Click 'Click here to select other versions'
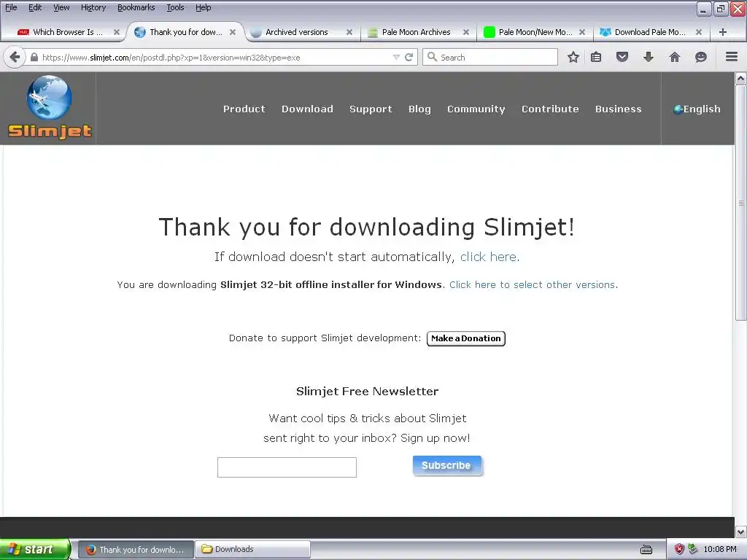 [x=532, y=285]
